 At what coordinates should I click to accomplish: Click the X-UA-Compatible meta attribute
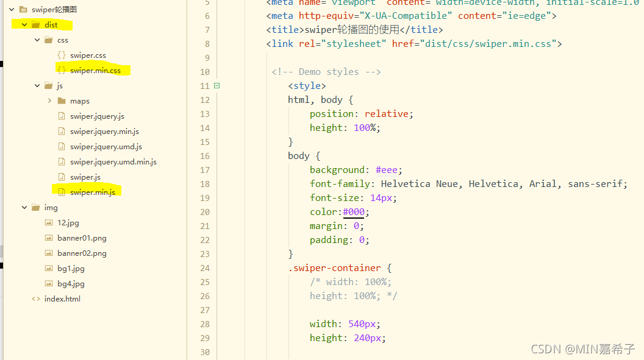pyautogui.click(x=406, y=16)
